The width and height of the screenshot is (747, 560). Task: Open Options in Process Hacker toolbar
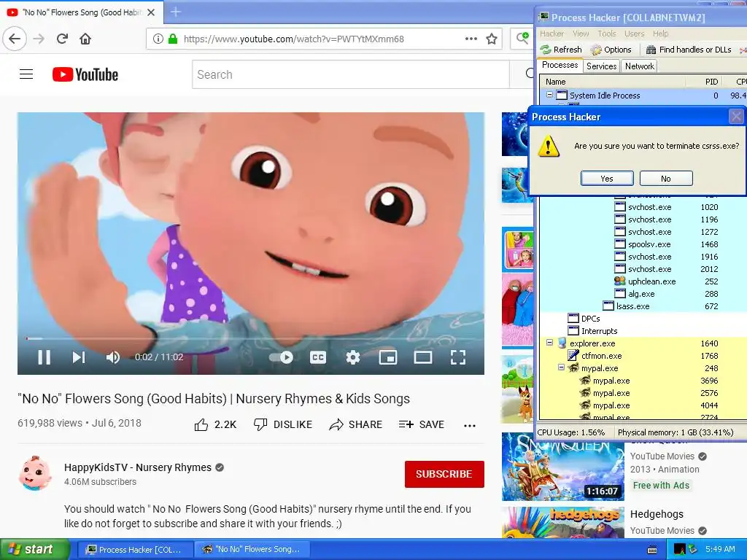click(x=611, y=50)
